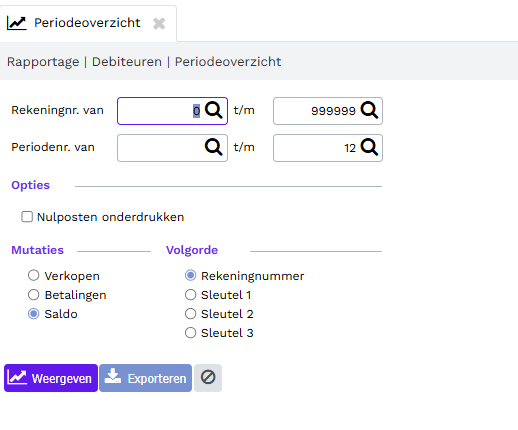Screen dimensions: 518x430
Task: Choose Saldo under Mutaties
Action: click(x=33, y=314)
